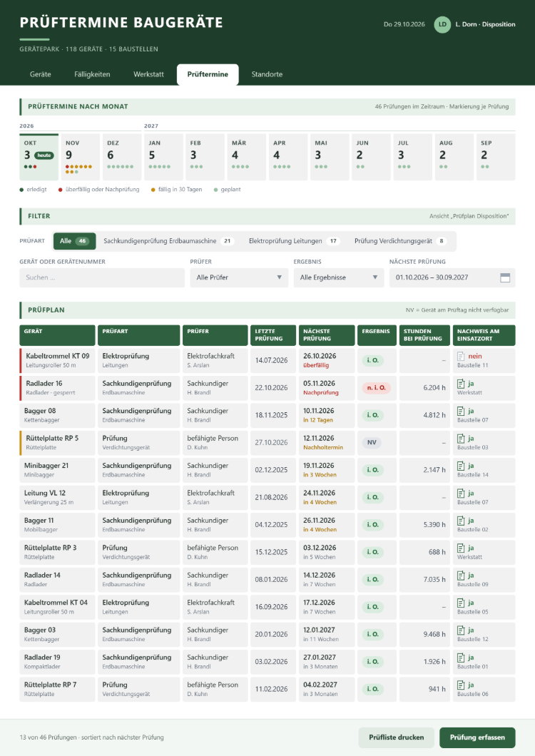Click the LD user avatar
Screen dimensions: 535x756
coord(442,24)
